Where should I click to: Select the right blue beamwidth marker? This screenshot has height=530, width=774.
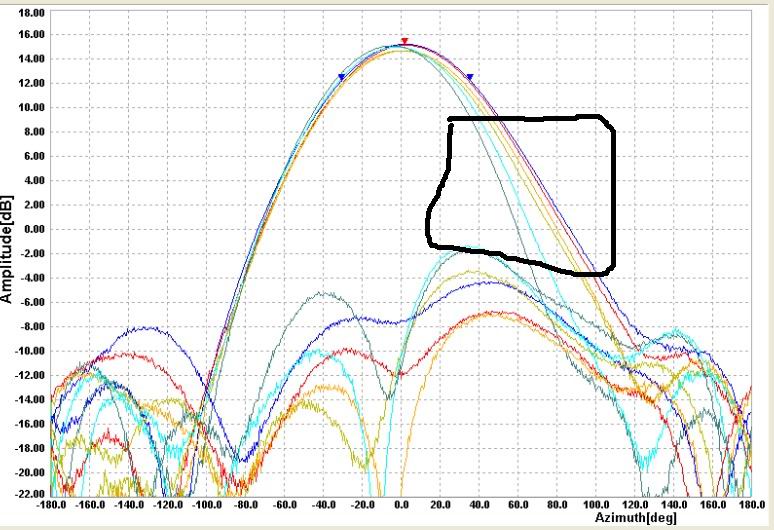470,77
